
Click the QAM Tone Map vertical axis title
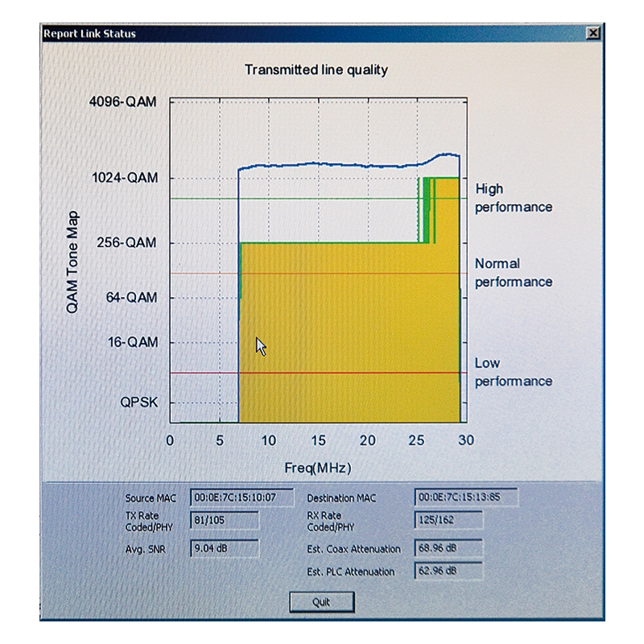pos(73,262)
